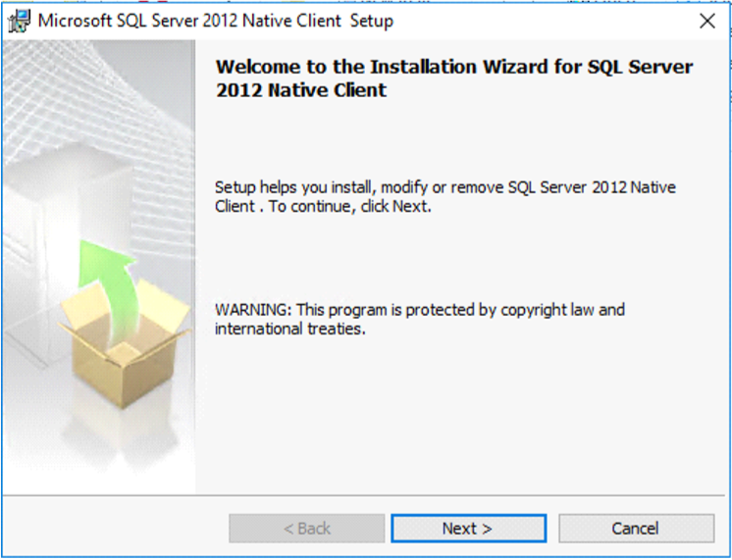Click the "Setup helps you install" paragraph line

[444, 187]
